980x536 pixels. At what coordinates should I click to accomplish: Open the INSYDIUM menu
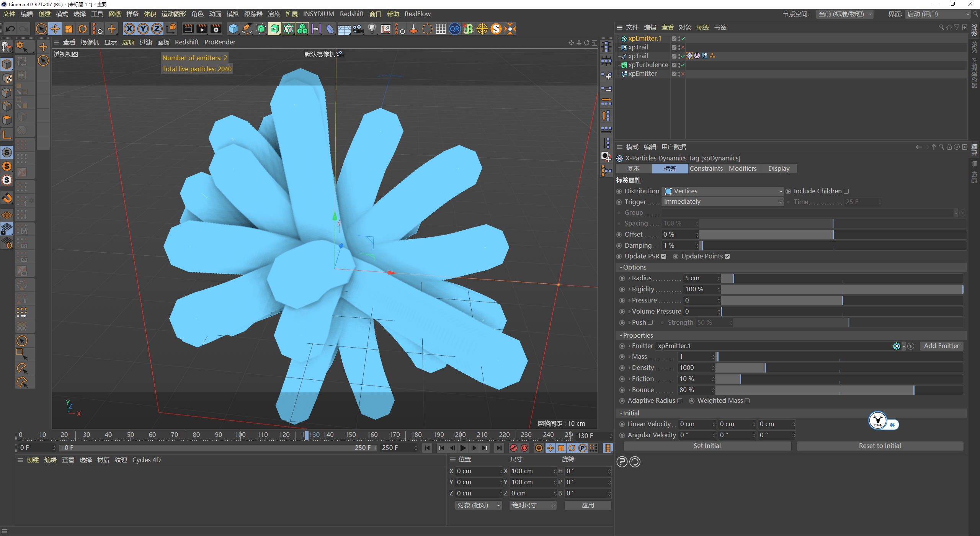click(x=318, y=14)
